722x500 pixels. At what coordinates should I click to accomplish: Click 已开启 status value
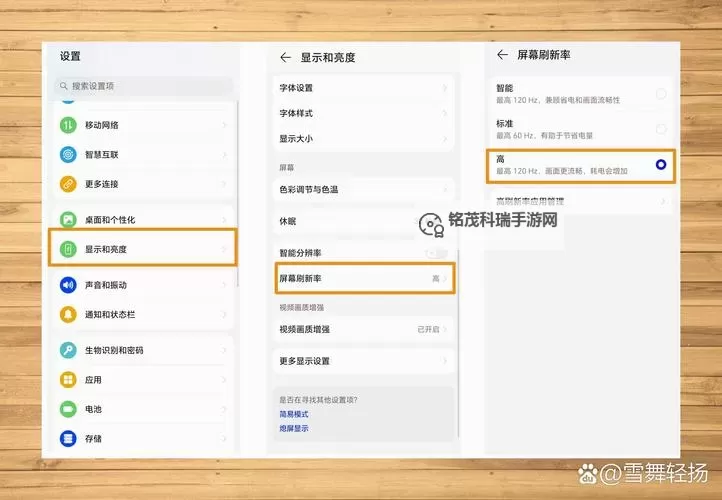[x=428, y=329]
